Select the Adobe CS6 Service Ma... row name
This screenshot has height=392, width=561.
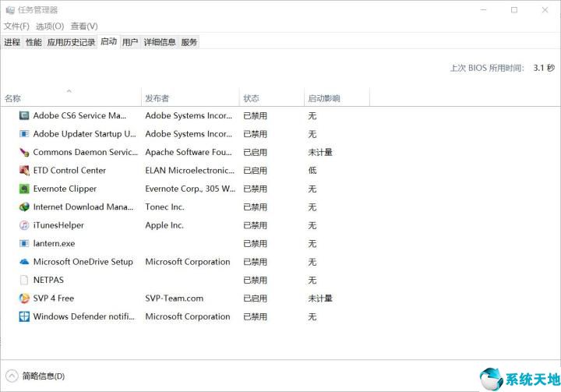click(x=79, y=115)
